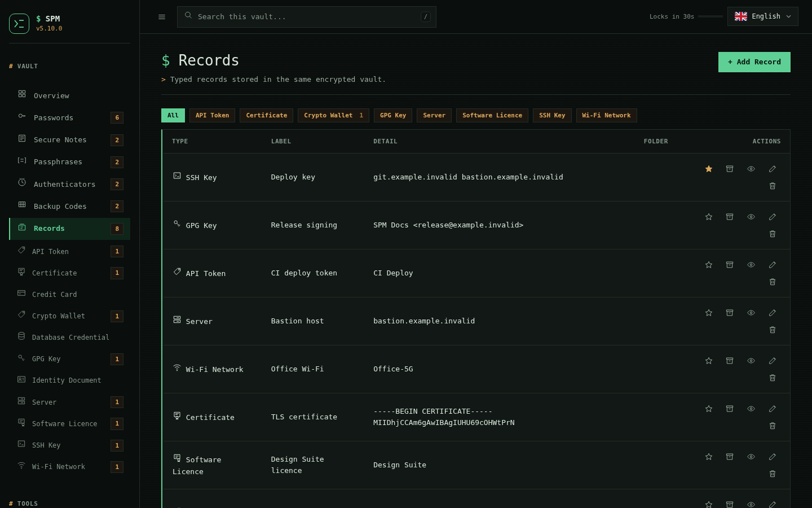Open Identity Document record type in sidebar
This screenshot has width=812, height=508.
pyautogui.click(x=70, y=380)
